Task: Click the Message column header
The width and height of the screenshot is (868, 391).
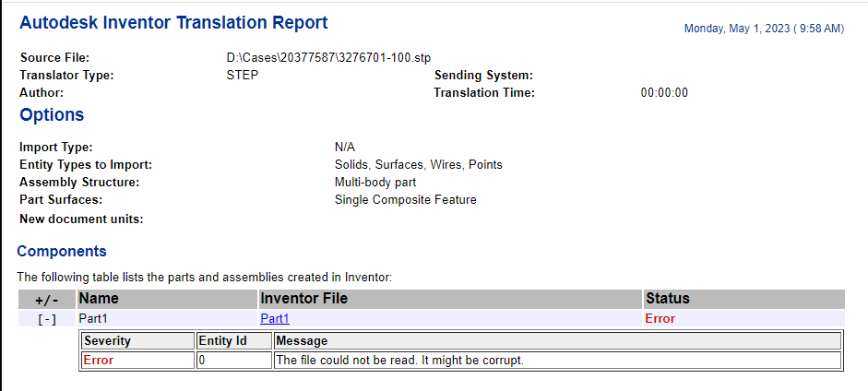Action: tap(302, 341)
